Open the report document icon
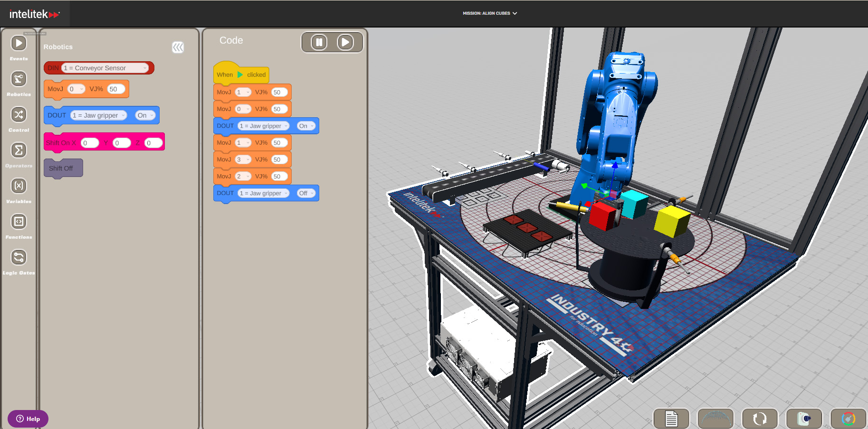Viewport: 868px width, 429px height. [x=671, y=418]
